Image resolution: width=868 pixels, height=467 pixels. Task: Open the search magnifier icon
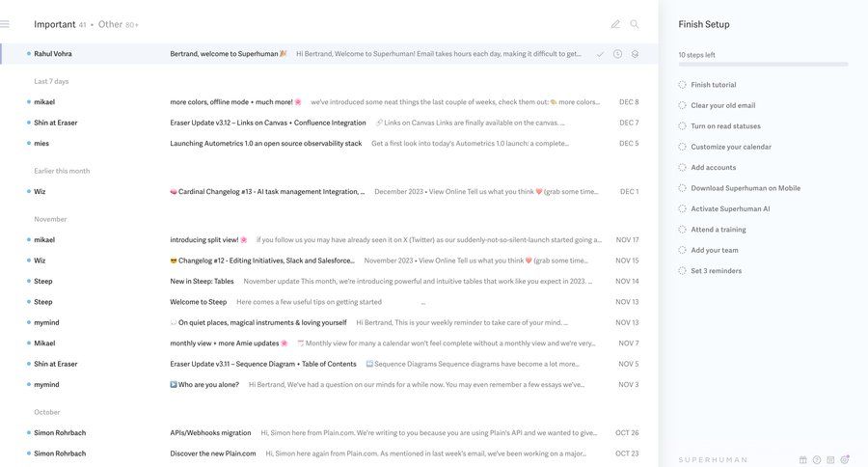(635, 24)
